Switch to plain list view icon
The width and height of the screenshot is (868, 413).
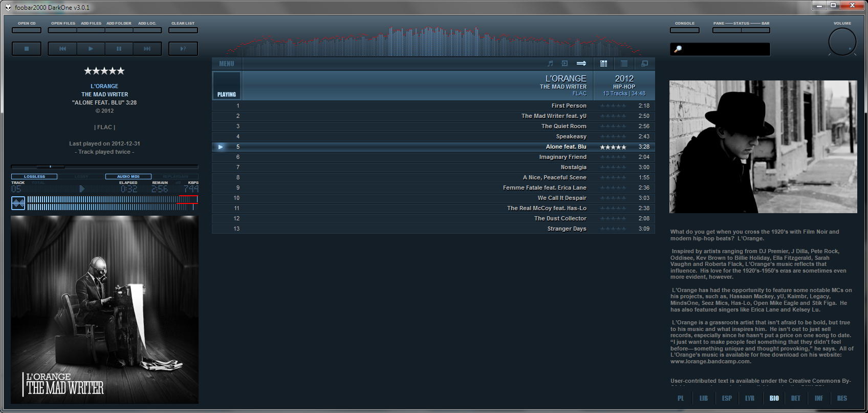click(624, 64)
